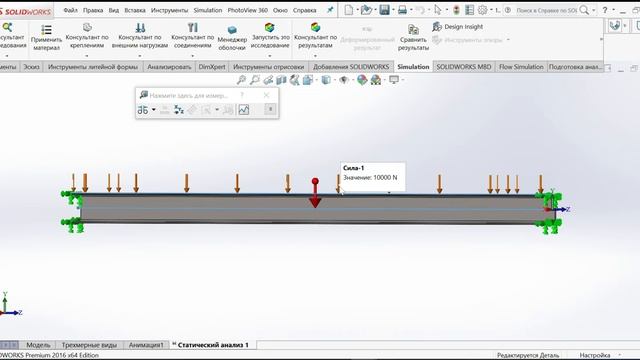Click the Save diskette icon

pos(384,10)
